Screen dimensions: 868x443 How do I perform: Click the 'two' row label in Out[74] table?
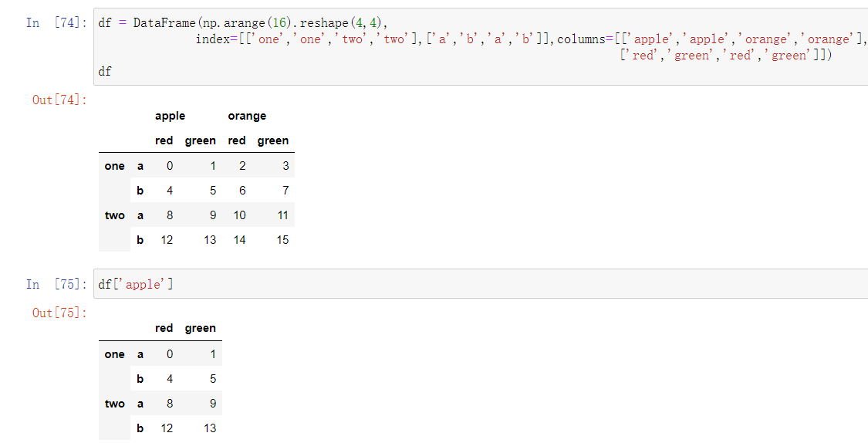coord(115,215)
